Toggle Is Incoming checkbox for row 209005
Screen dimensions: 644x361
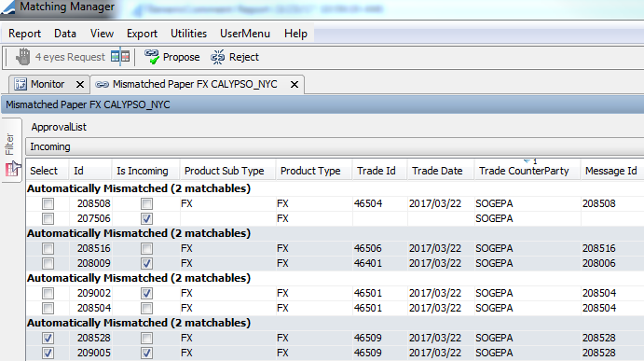pyautogui.click(x=146, y=353)
